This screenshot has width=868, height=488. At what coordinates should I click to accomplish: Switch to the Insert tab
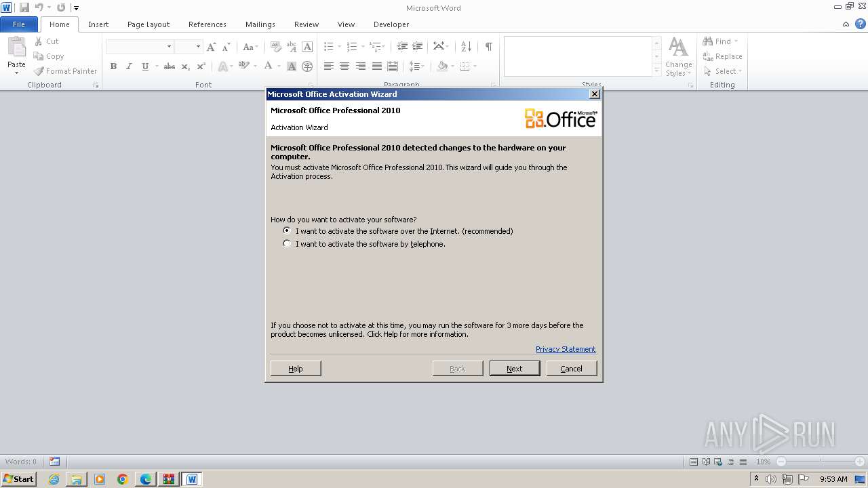pyautogui.click(x=98, y=24)
